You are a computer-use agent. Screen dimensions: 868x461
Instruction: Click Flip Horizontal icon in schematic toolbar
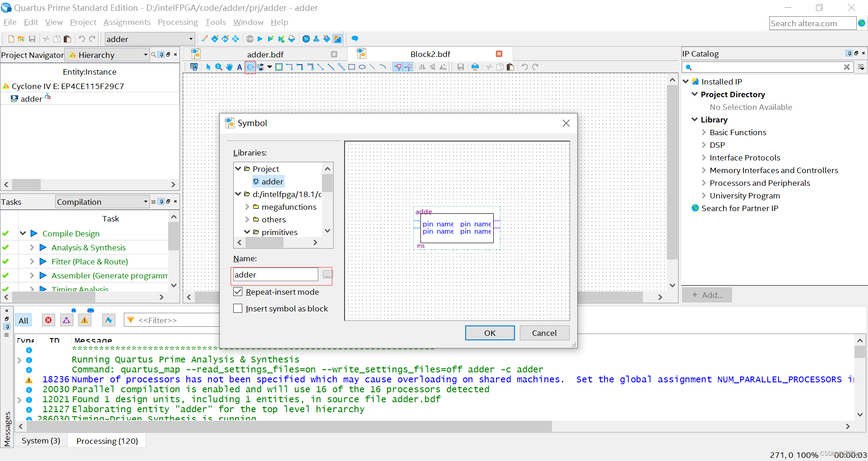coord(422,67)
